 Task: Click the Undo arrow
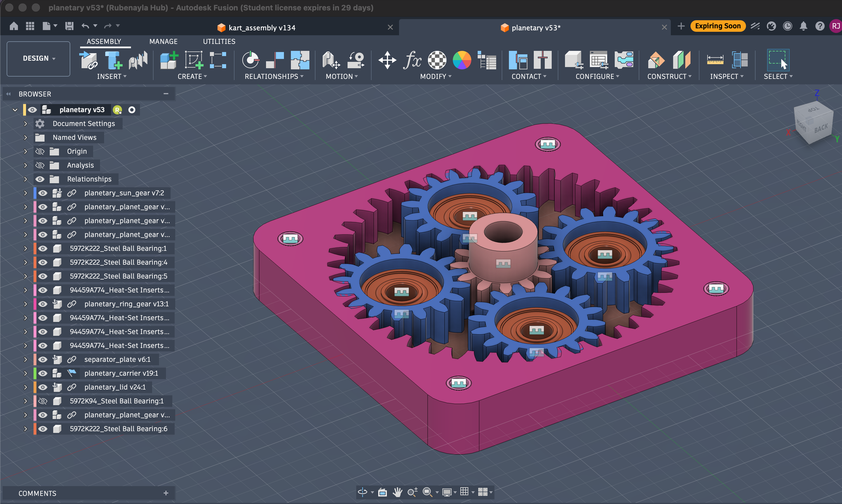pos(85,26)
